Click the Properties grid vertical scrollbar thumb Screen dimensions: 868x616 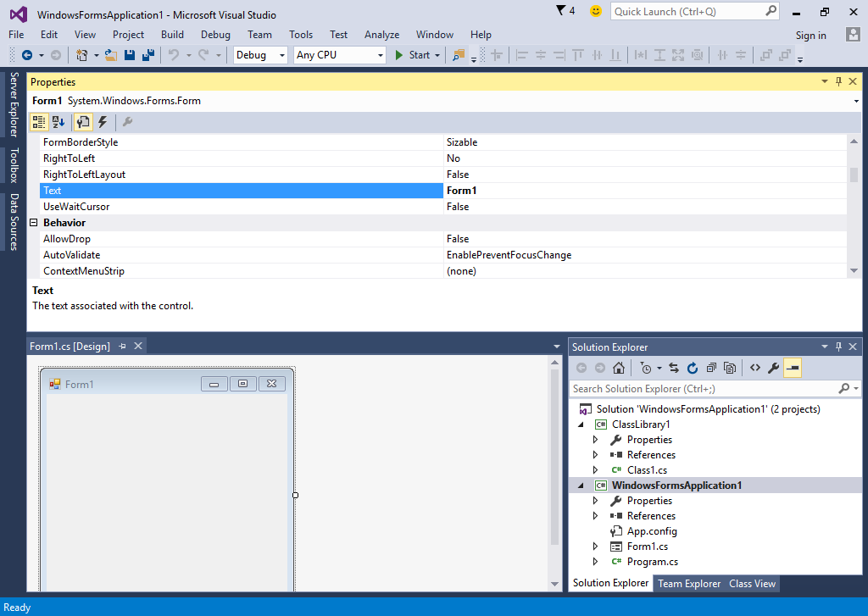(854, 174)
